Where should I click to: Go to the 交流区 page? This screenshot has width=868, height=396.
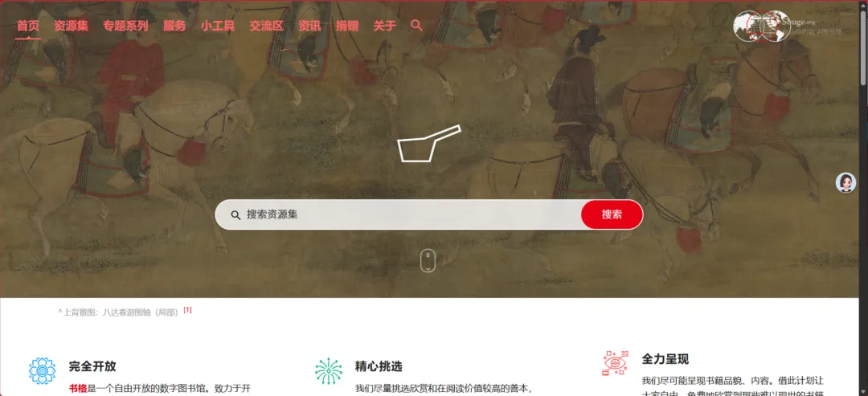tap(266, 26)
